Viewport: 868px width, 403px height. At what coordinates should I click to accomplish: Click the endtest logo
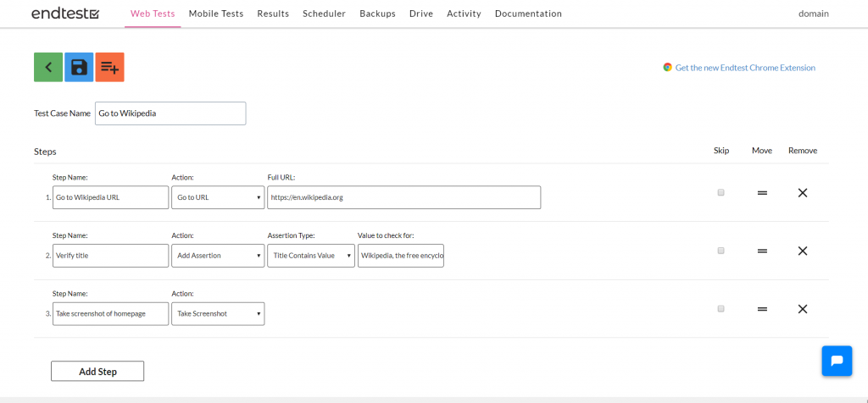click(x=65, y=14)
